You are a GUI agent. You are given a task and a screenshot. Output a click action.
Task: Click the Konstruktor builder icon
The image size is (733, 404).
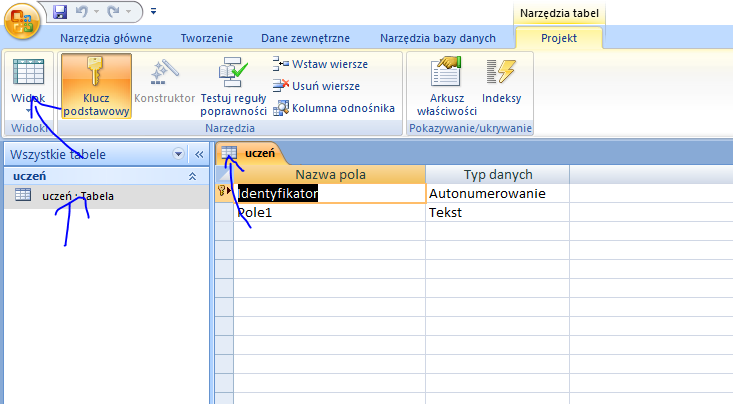coord(164,84)
